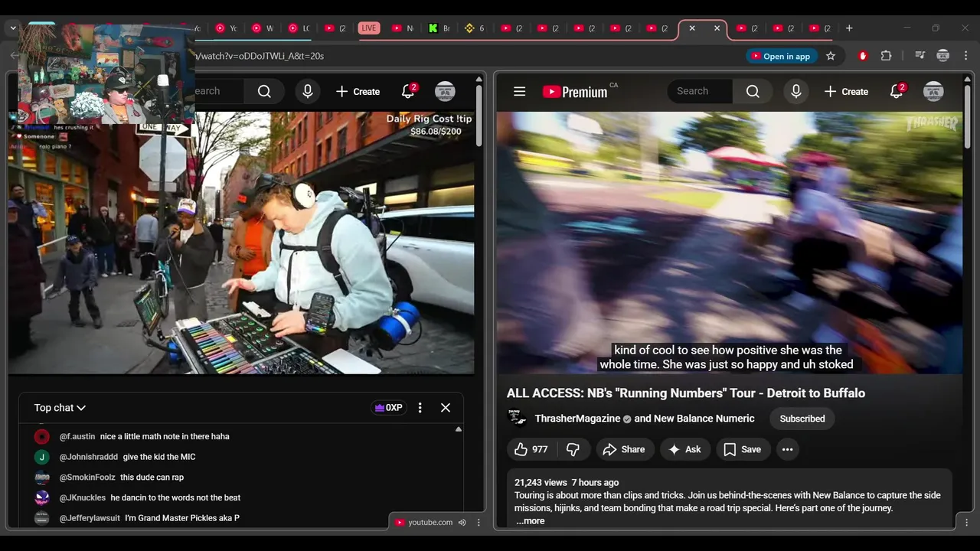This screenshot has height=551, width=980.
Task: Click @Jefferylawsuit's chat message
Action: pyautogui.click(x=182, y=518)
